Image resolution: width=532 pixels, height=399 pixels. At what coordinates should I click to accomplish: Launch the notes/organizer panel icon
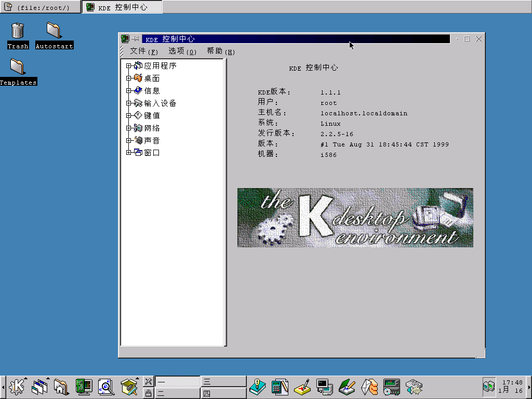tap(302, 387)
